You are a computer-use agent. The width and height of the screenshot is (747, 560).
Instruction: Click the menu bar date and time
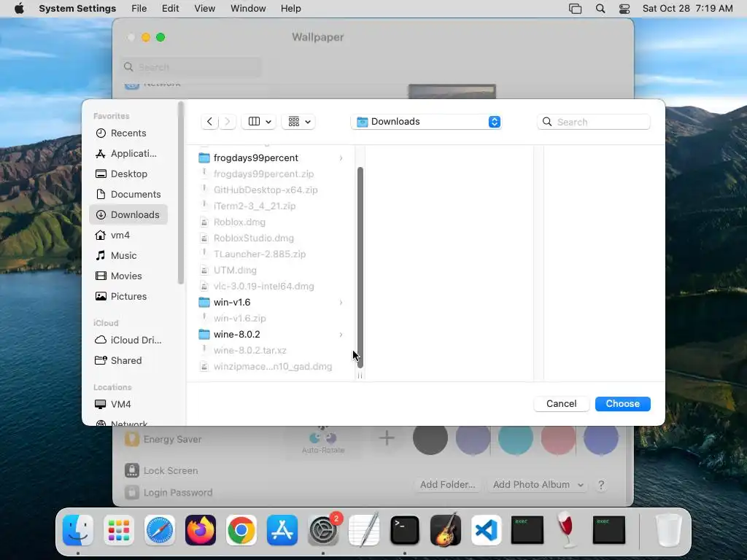pos(687,9)
